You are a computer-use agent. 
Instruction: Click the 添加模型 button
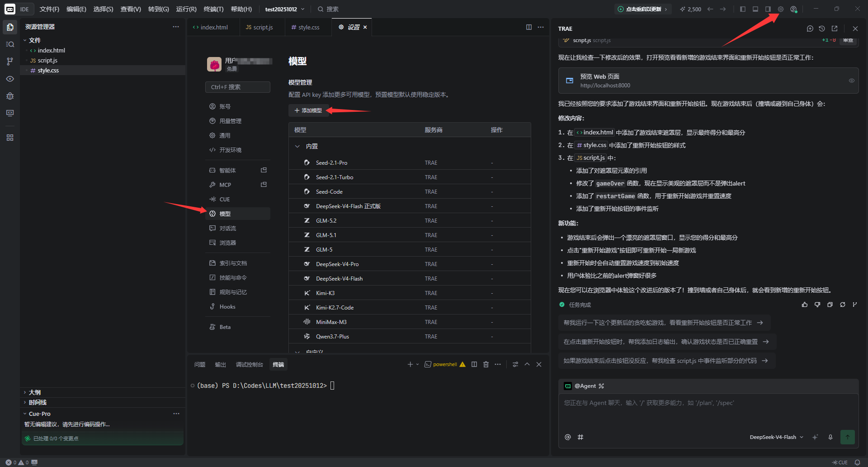(308, 110)
